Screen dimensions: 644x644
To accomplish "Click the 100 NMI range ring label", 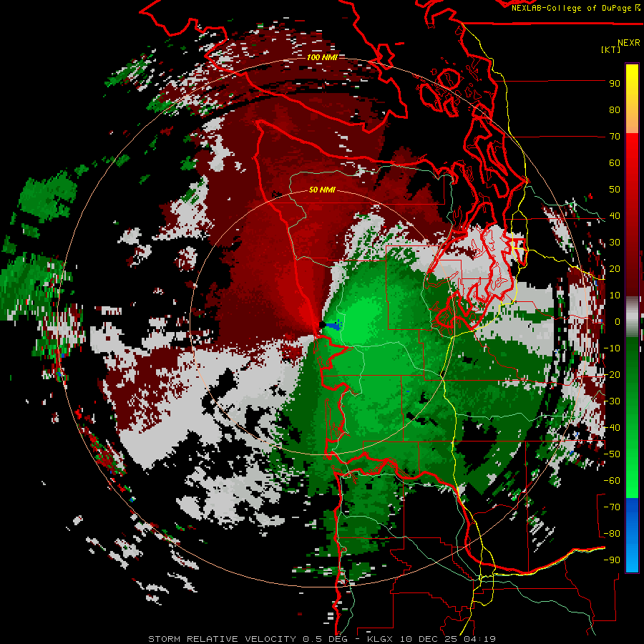I will tap(322, 57).
